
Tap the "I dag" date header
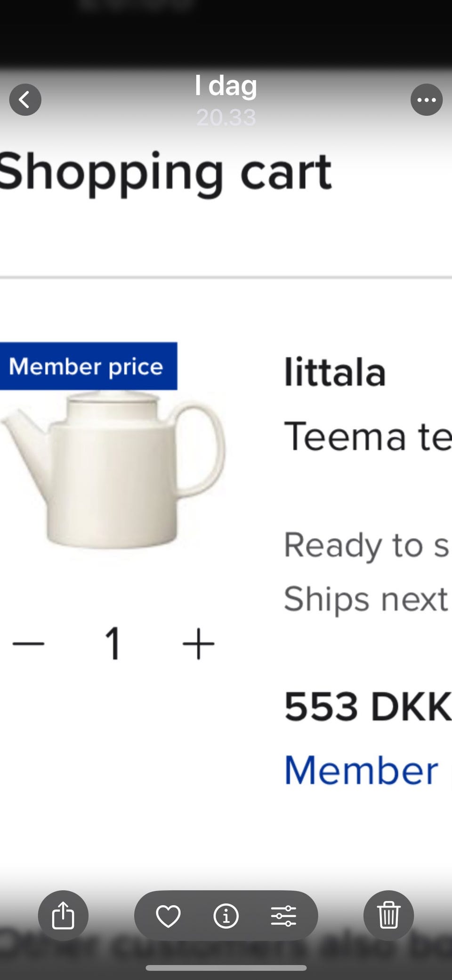(x=226, y=86)
